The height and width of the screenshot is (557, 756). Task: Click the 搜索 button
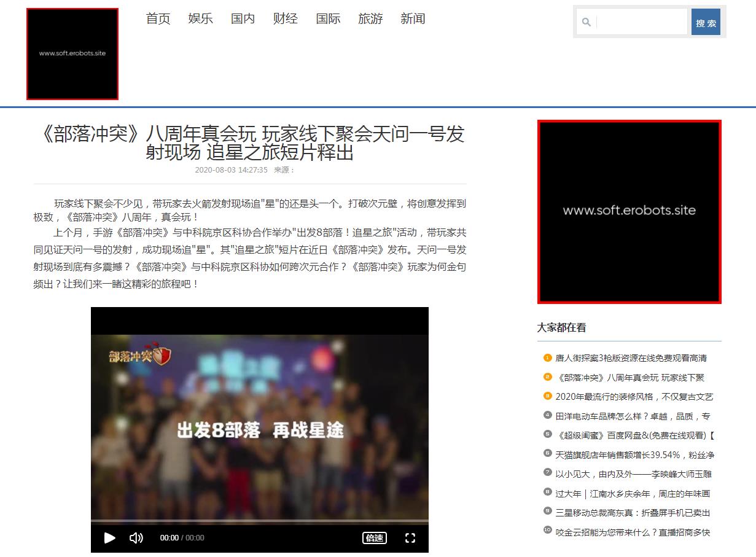tap(706, 22)
